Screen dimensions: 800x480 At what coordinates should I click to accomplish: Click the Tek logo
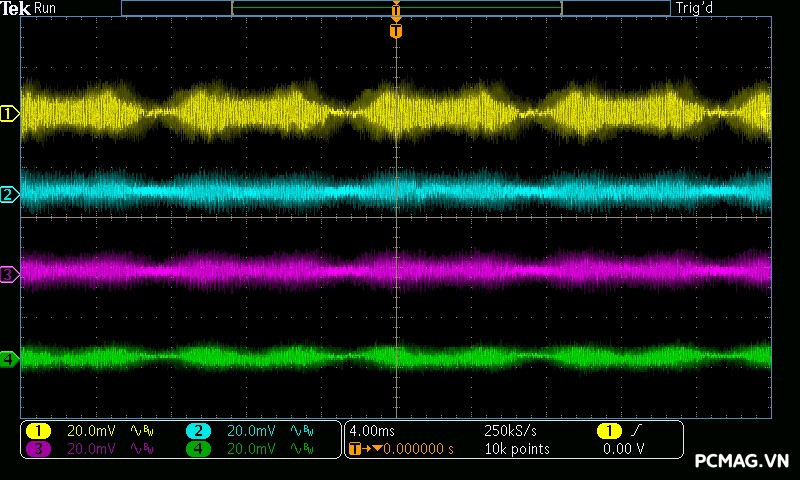pos(17,8)
